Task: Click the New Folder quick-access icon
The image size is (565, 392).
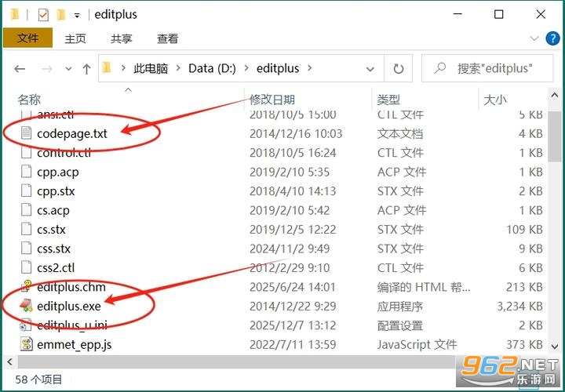Action: (x=61, y=15)
